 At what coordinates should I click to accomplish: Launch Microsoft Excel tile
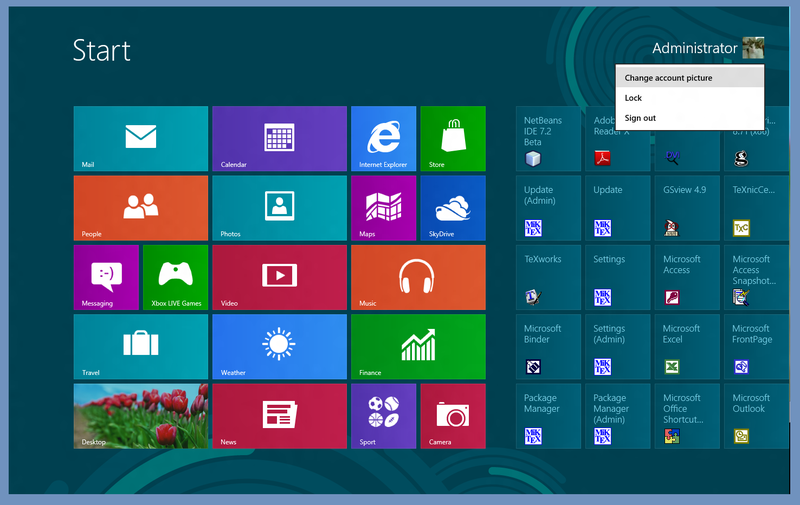coord(686,346)
